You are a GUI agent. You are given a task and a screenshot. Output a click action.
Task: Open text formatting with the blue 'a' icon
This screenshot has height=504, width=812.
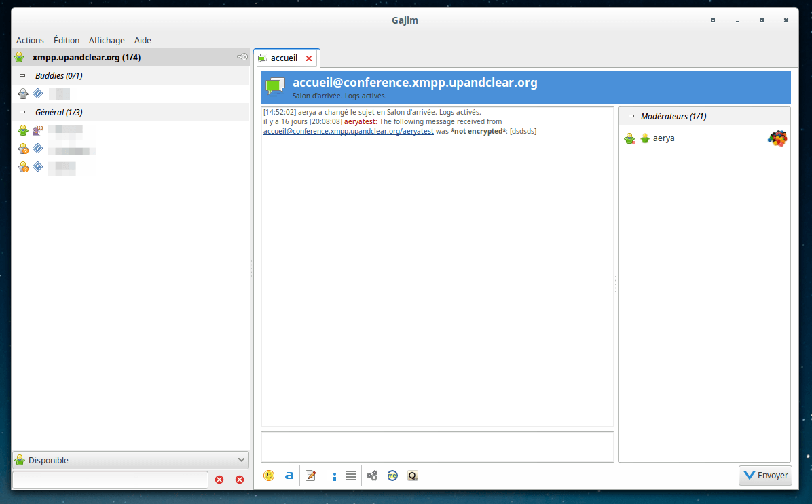[x=289, y=475]
